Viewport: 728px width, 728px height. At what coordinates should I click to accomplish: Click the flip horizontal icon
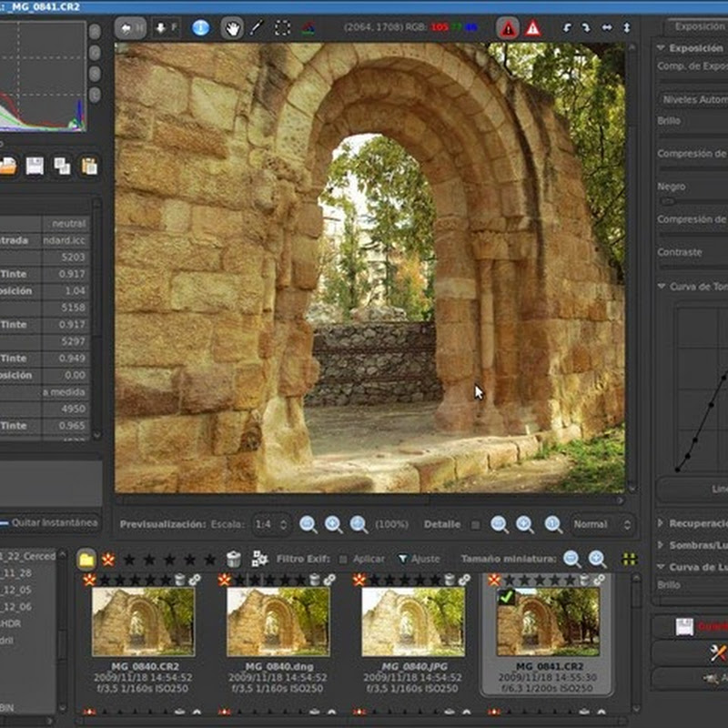tap(606, 27)
